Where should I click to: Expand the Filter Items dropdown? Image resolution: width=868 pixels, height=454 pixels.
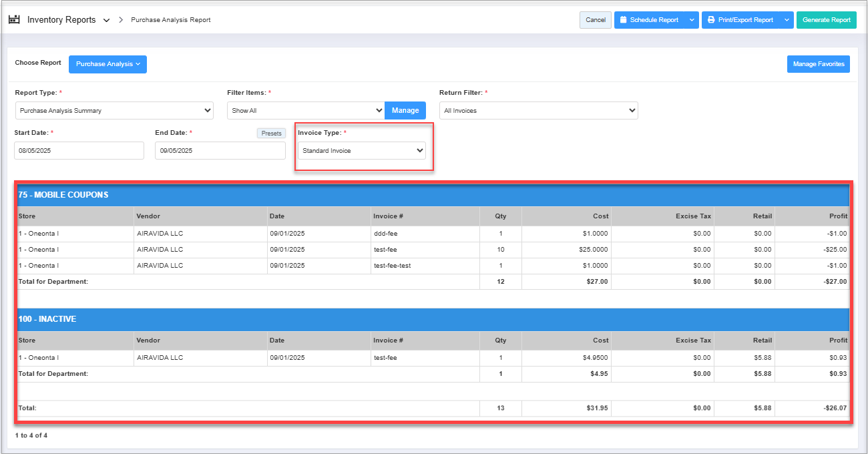coord(306,111)
